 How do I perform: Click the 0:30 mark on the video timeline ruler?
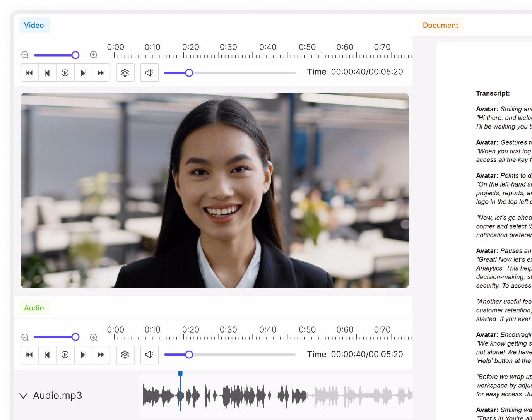228,47
